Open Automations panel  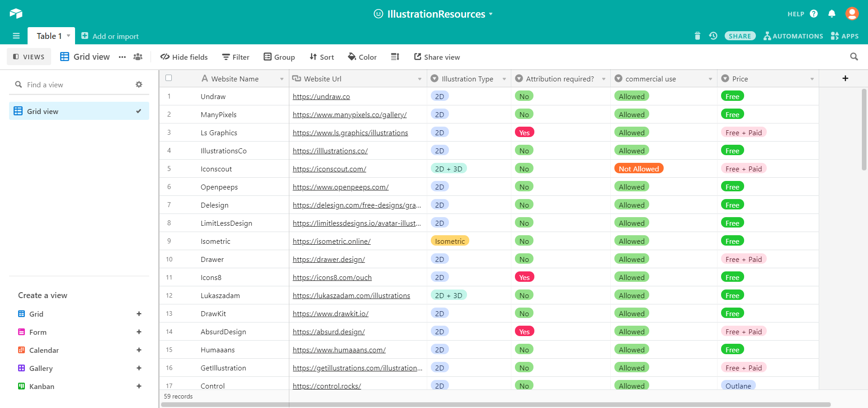tap(793, 36)
